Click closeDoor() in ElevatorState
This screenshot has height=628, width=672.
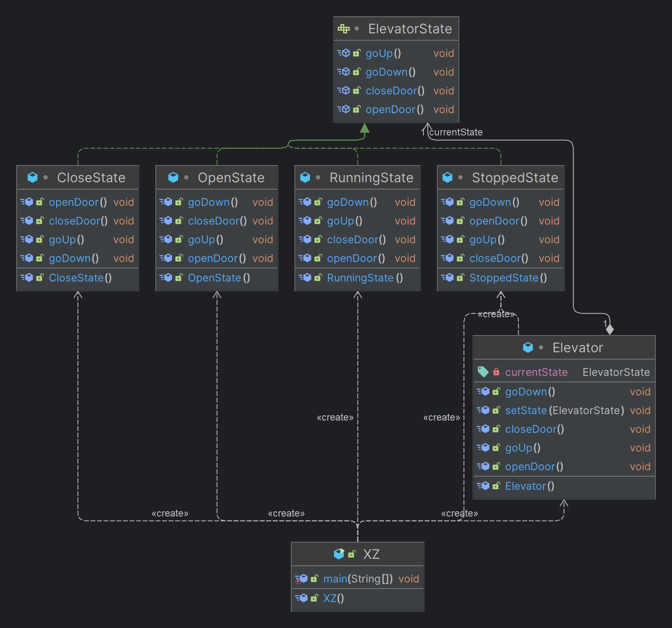tap(396, 90)
